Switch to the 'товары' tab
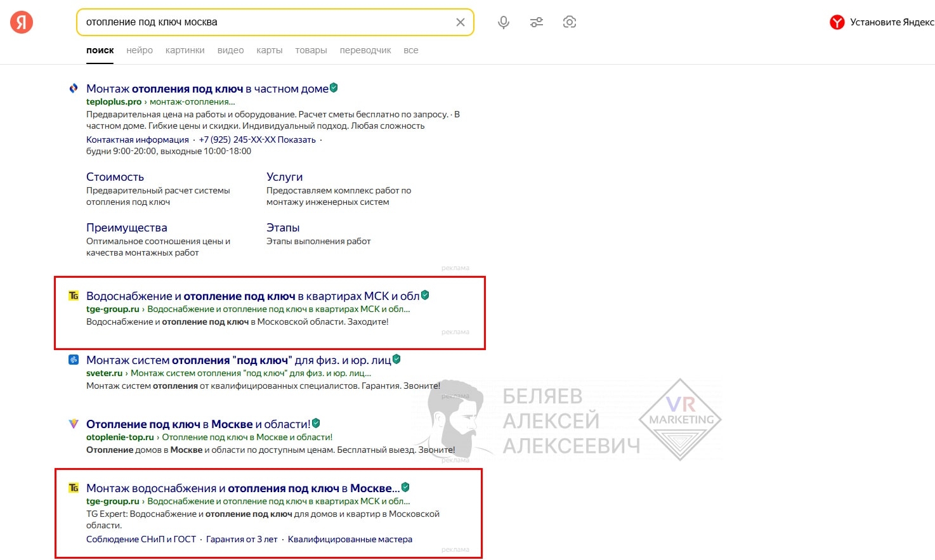 click(311, 50)
